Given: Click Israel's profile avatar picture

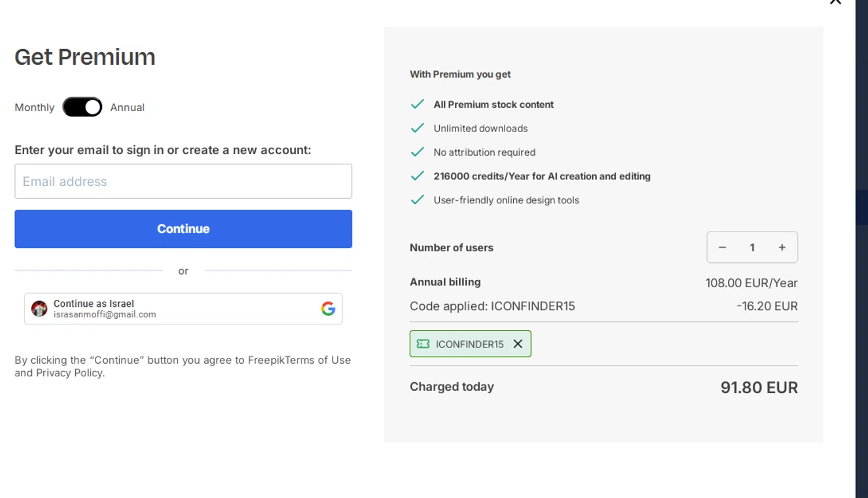Looking at the screenshot, I should click(x=39, y=309).
